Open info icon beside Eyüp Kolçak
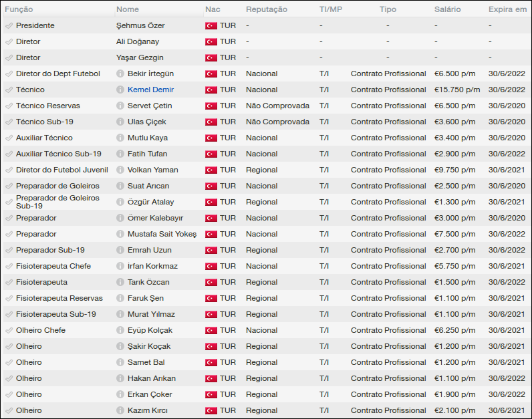 click(x=120, y=330)
